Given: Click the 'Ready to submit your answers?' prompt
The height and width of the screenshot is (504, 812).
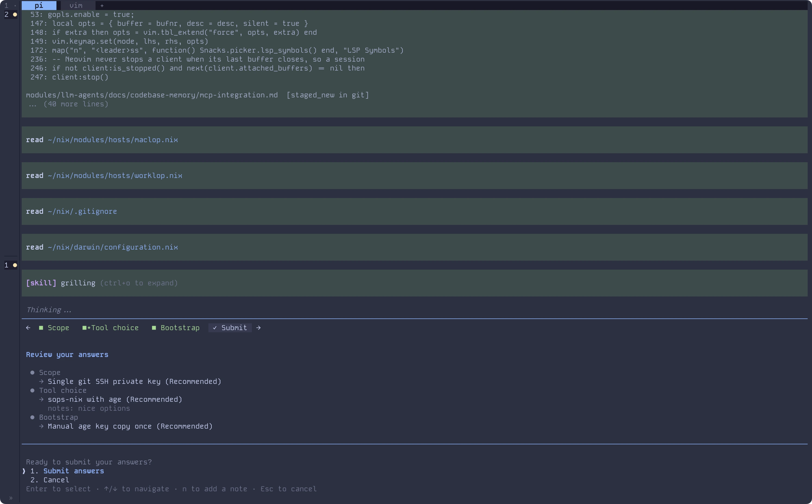Looking at the screenshot, I should click(x=89, y=462).
